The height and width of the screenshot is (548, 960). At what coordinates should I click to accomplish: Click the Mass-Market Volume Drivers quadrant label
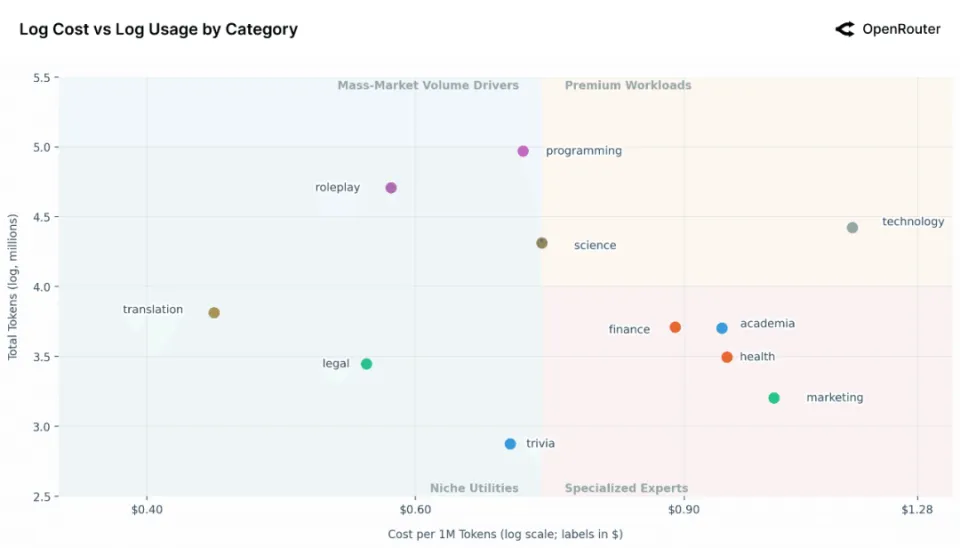click(428, 86)
